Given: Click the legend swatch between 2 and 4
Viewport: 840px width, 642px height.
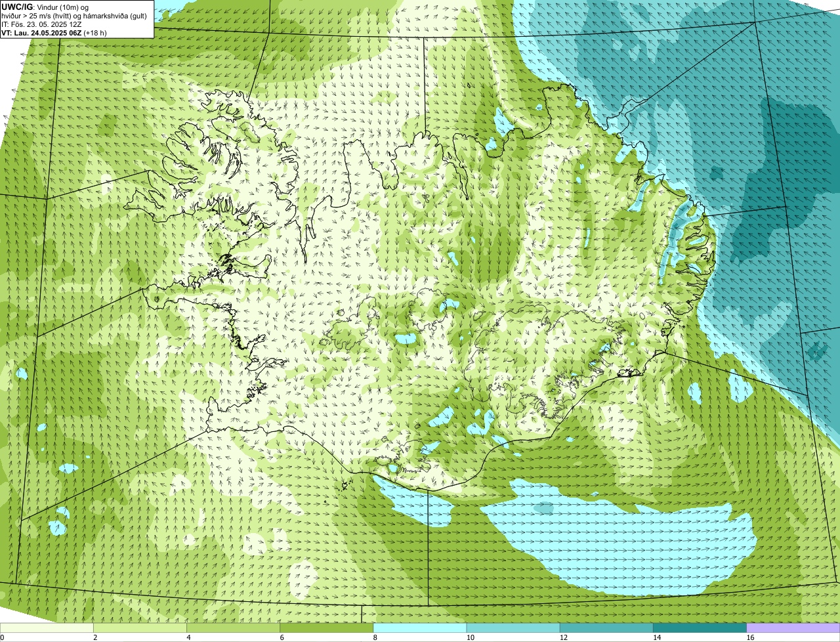Looking at the screenshot, I should [140, 628].
